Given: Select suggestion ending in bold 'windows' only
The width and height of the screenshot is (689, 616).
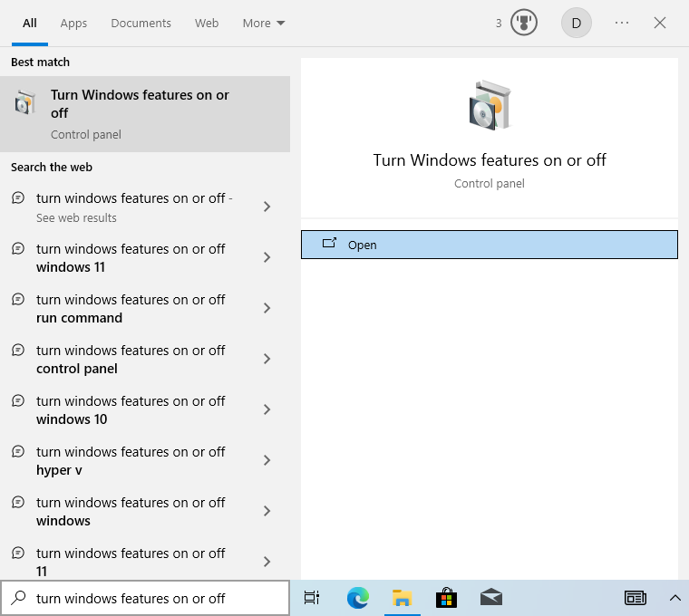Looking at the screenshot, I should click(145, 511).
